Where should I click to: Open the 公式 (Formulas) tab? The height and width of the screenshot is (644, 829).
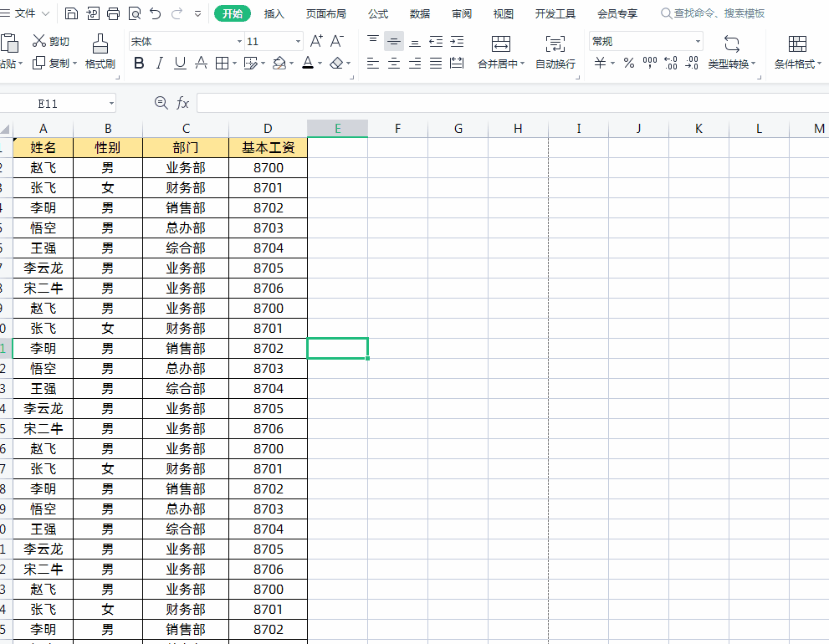[x=377, y=13]
